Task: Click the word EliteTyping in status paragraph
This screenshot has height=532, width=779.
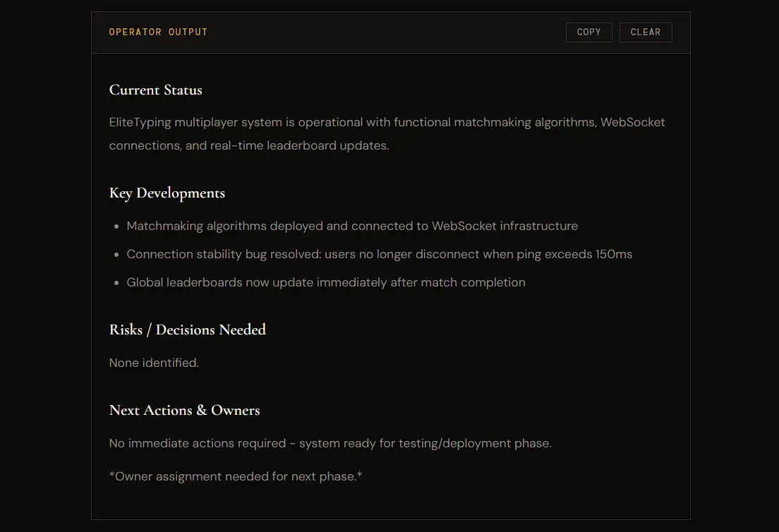Action: tap(140, 122)
